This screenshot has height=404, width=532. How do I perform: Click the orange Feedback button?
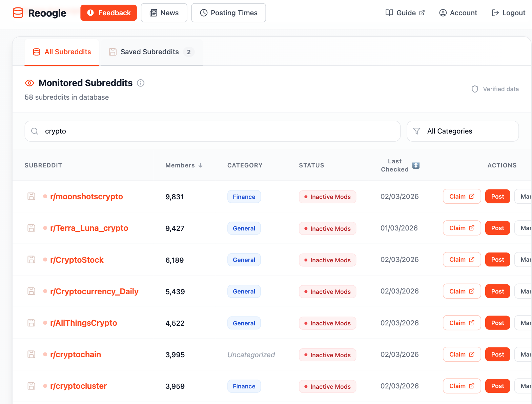coord(108,13)
